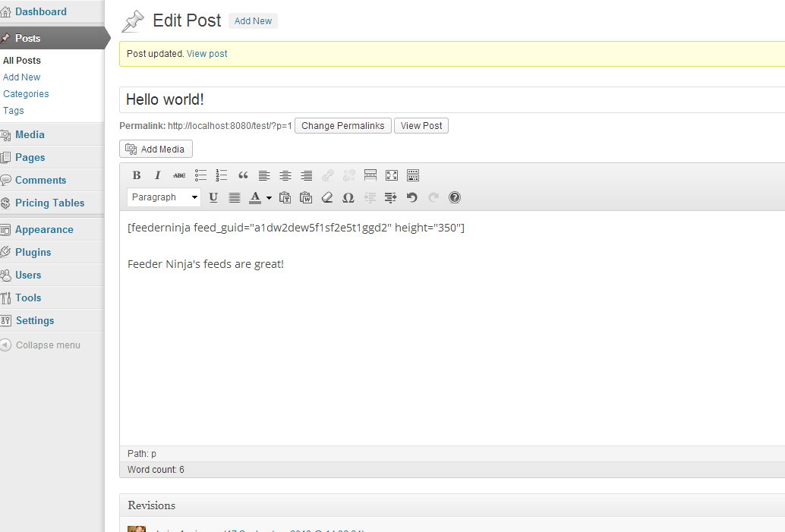Open the Comments menu
This screenshot has height=532, width=785.
[x=52, y=180]
